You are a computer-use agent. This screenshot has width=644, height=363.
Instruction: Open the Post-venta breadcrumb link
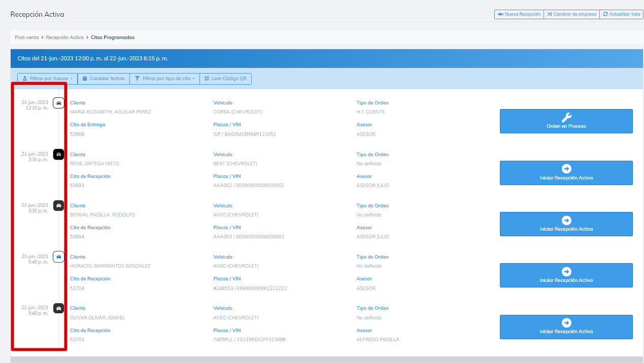27,38
